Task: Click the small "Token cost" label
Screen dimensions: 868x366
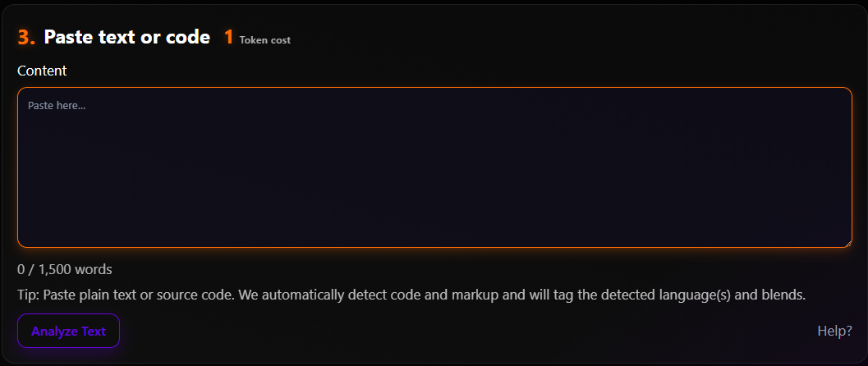Action: coord(264,39)
